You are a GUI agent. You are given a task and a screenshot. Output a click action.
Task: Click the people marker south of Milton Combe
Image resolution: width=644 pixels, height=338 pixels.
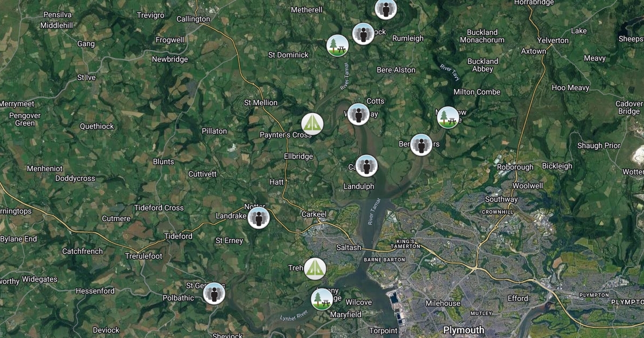421,145
